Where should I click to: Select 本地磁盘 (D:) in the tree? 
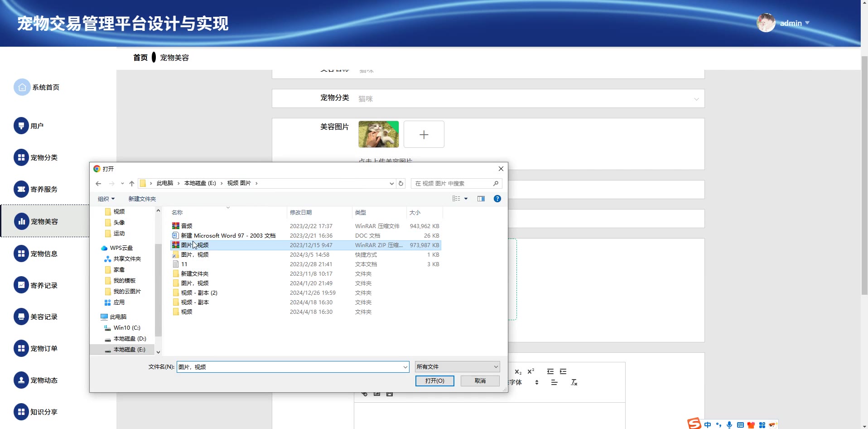130,339
